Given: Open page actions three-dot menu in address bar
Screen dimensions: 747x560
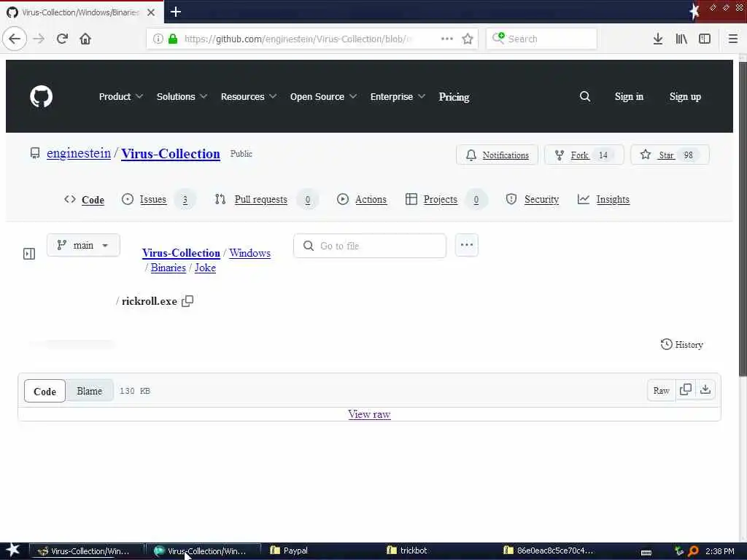Looking at the screenshot, I should click(x=447, y=39).
